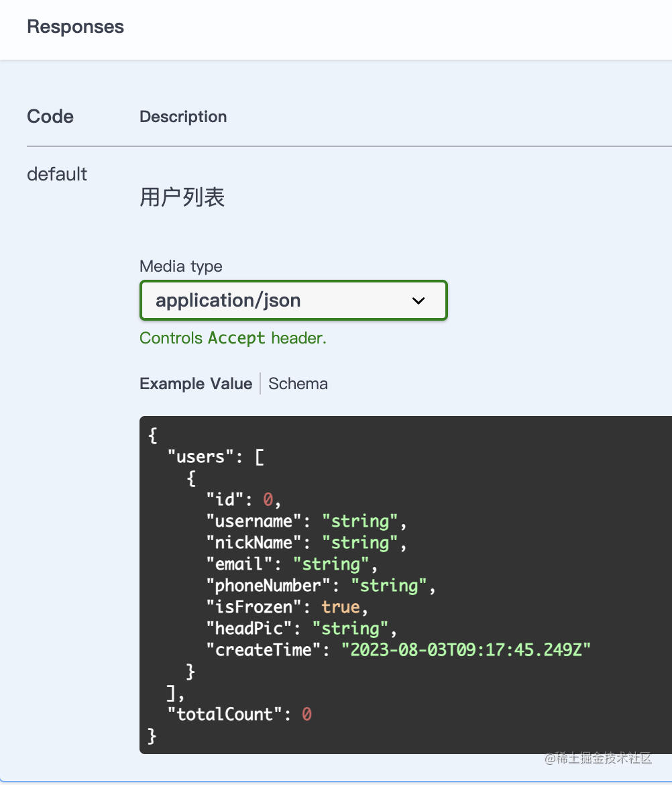Click the "id" value 0 in the example

(268, 500)
